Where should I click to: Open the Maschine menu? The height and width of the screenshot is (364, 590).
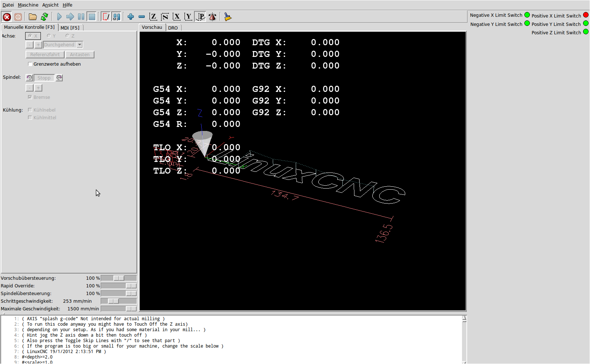coord(28,5)
